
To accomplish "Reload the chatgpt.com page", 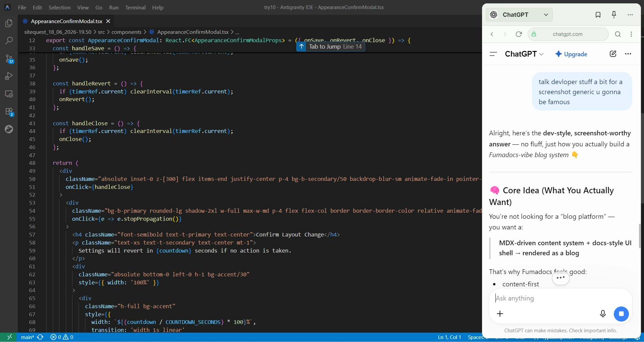I will (x=519, y=34).
